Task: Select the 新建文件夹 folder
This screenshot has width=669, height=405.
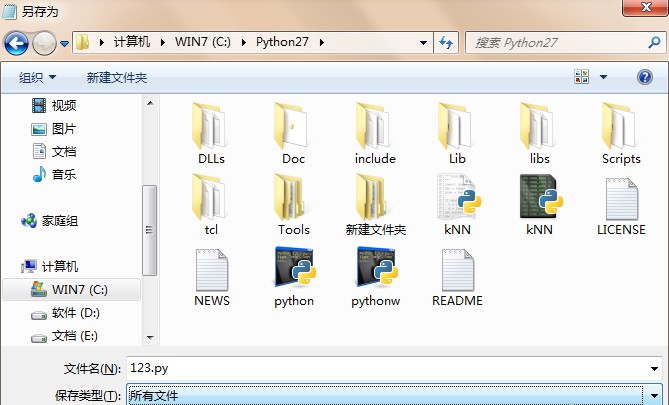Action: pos(375,205)
